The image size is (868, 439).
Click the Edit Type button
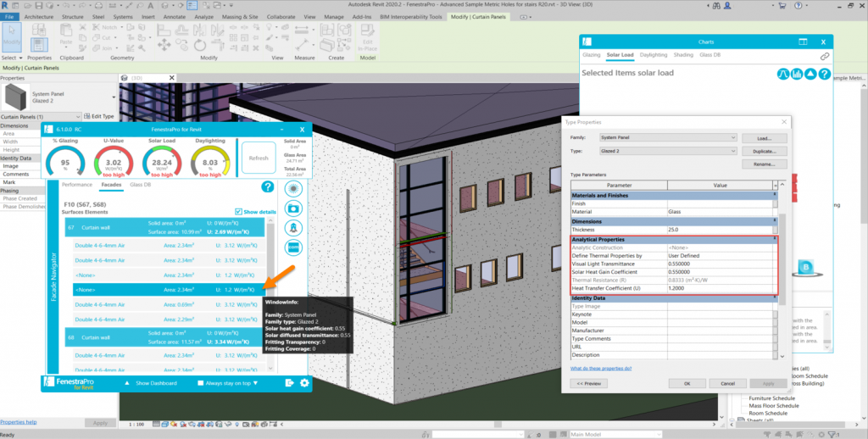(99, 116)
